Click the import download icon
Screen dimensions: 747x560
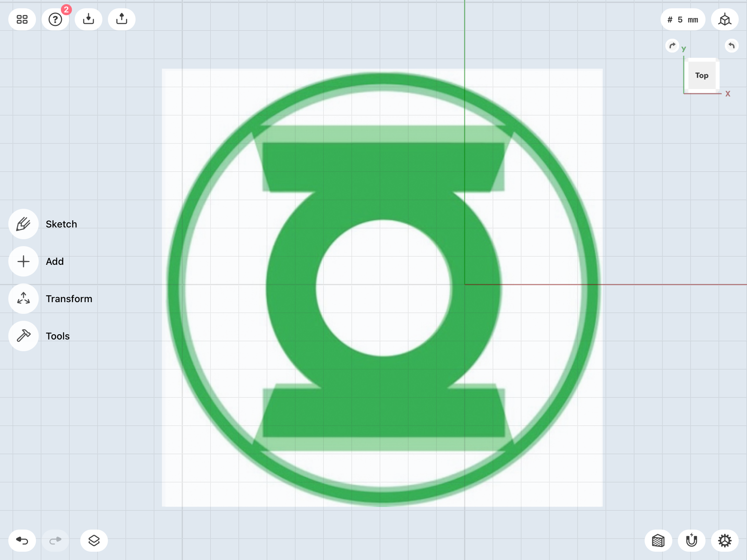89,19
